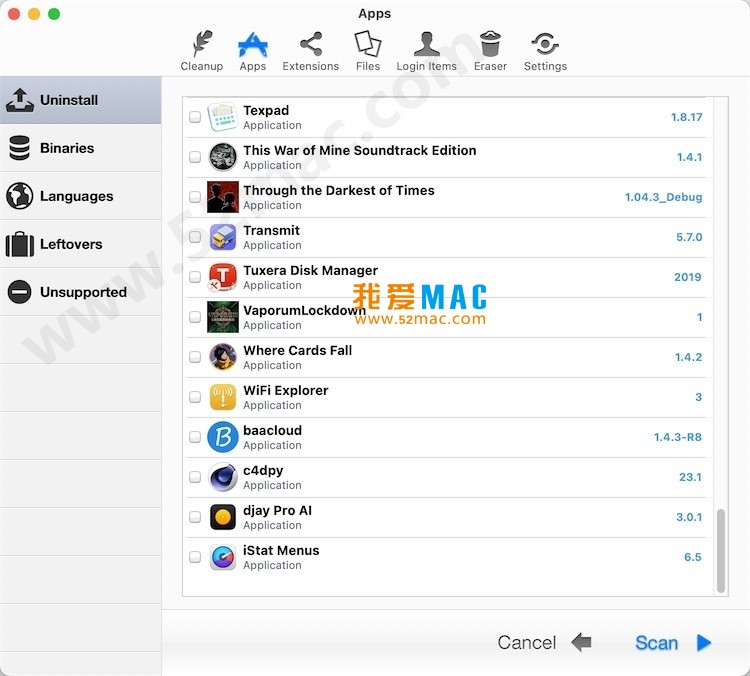
Task: Click baacloud version 1.4.3-R8
Action: (x=677, y=437)
